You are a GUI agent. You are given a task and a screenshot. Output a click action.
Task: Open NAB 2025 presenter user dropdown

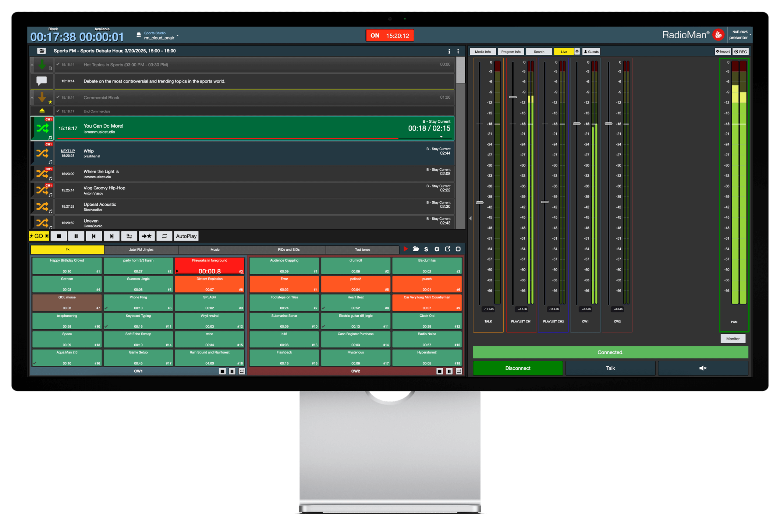(x=739, y=35)
